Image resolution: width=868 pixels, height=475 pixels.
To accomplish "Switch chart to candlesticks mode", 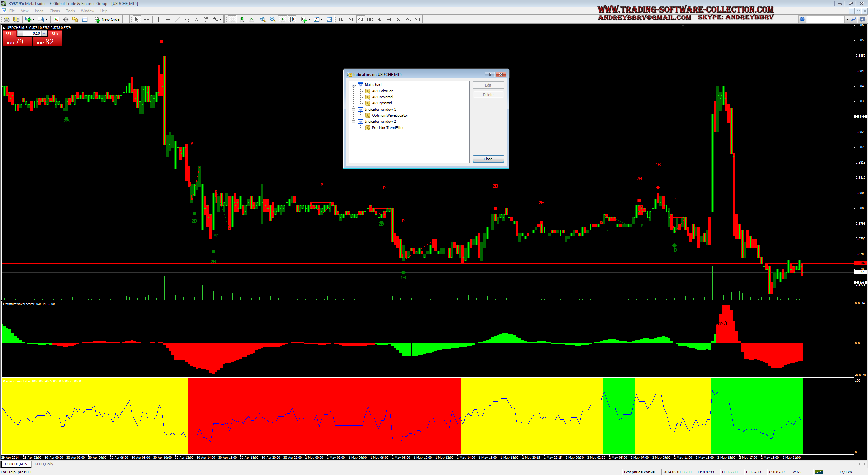I will click(x=242, y=19).
